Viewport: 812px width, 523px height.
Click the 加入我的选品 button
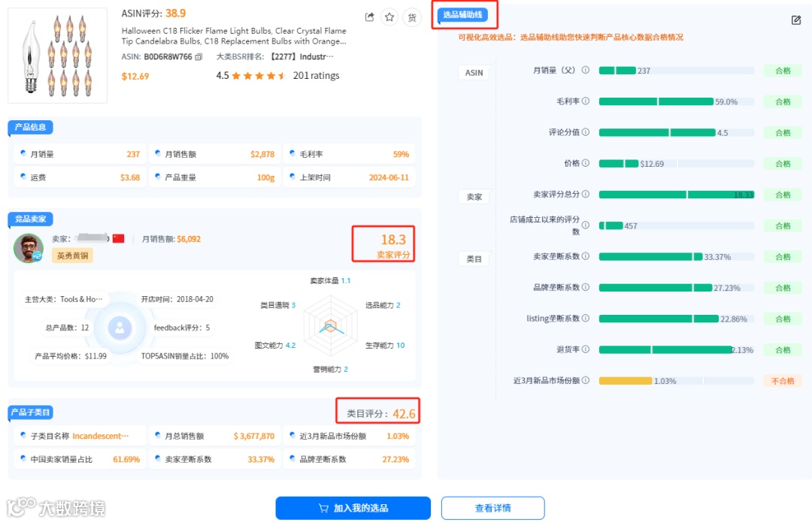coord(353,508)
